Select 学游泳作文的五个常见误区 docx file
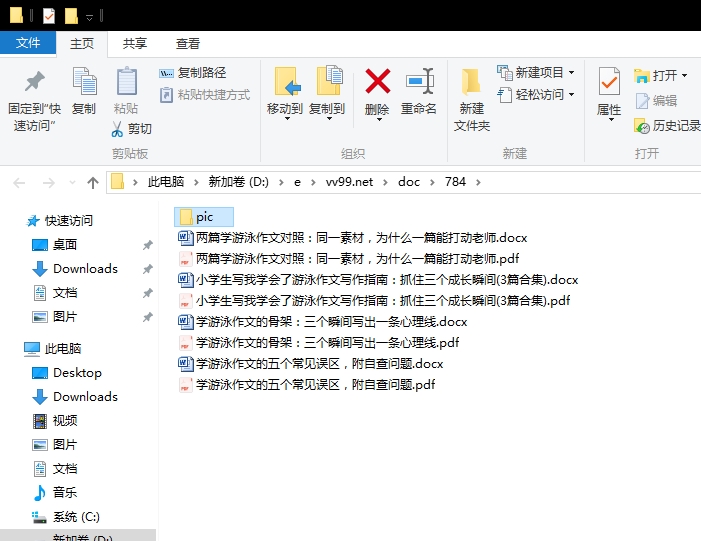 click(311, 363)
